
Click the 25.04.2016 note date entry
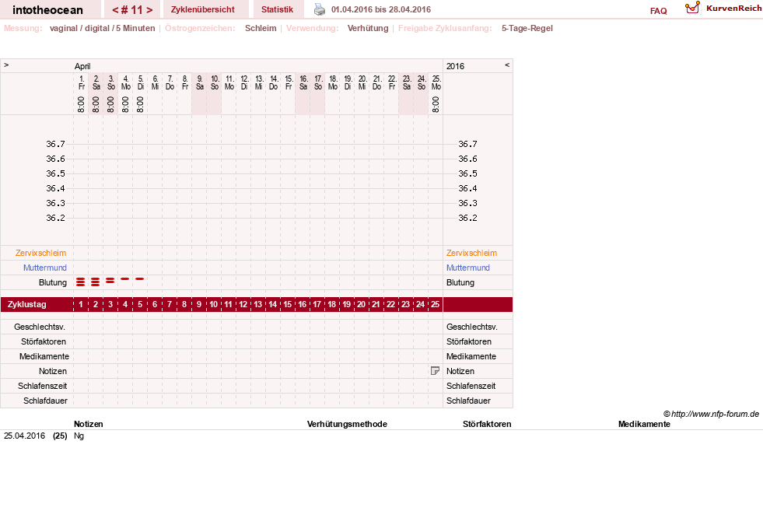click(24, 436)
